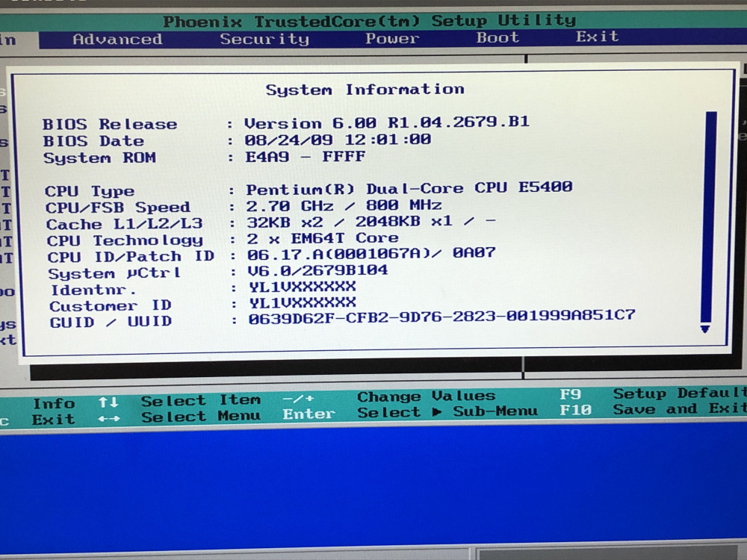Select CPU ID value 06.17.A(0001067A)/ 0A07
This screenshot has height=560, width=747.
tap(371, 254)
